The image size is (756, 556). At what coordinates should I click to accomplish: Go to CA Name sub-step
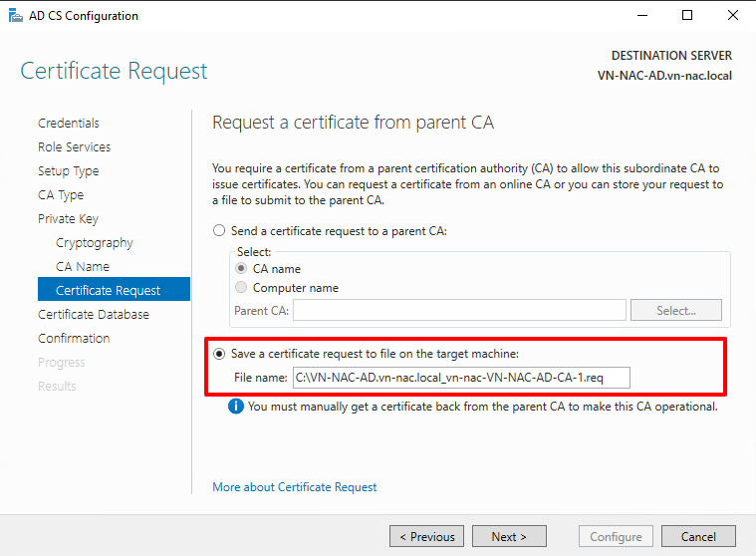coord(83,267)
